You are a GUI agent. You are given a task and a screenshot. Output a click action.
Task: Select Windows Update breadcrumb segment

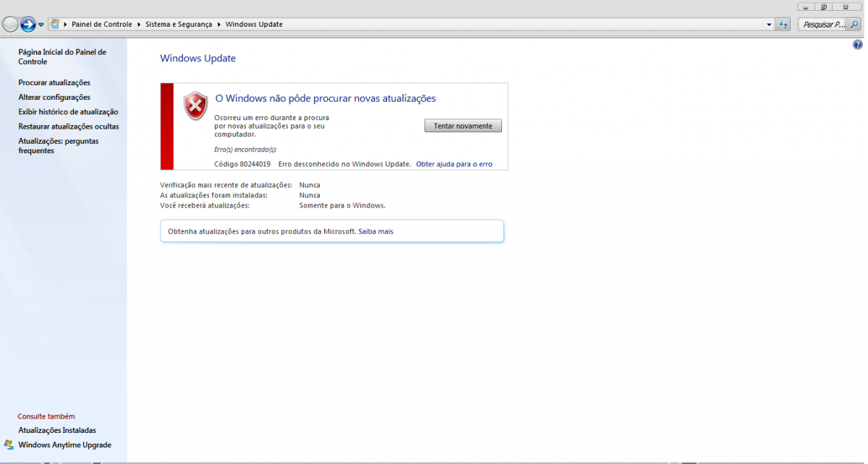[254, 25]
